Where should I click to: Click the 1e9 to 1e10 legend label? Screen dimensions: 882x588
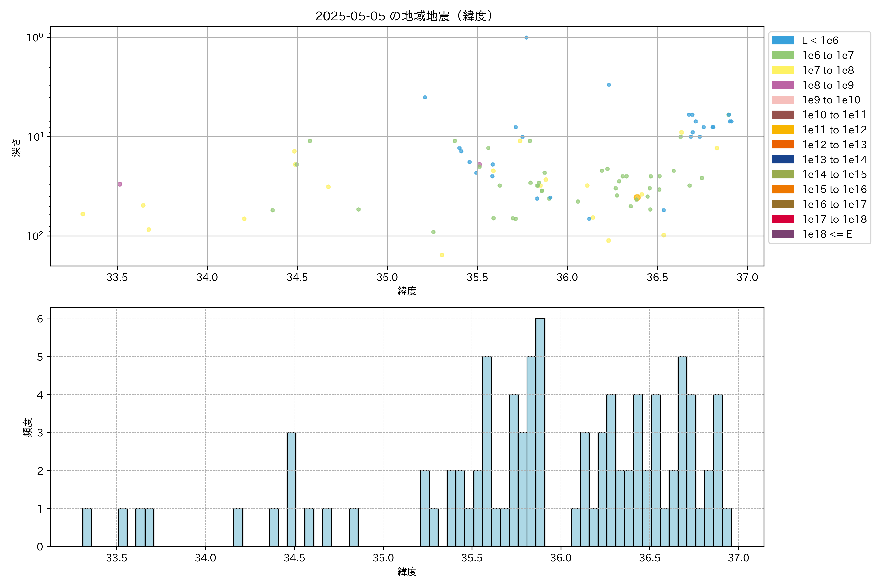coord(831,100)
